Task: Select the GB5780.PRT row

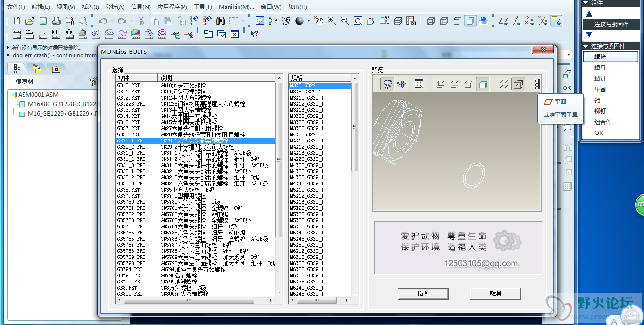Action: point(195,202)
